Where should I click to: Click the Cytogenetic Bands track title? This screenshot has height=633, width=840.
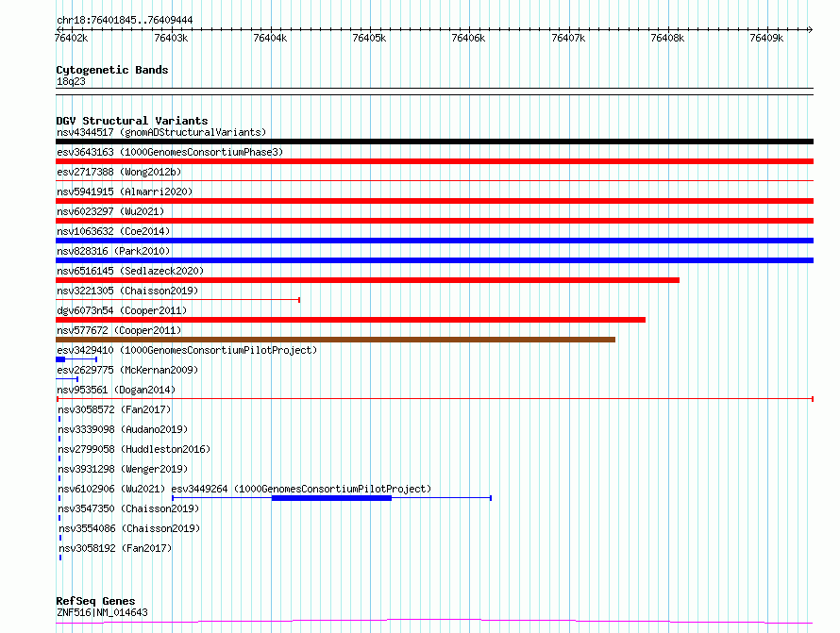[112, 70]
